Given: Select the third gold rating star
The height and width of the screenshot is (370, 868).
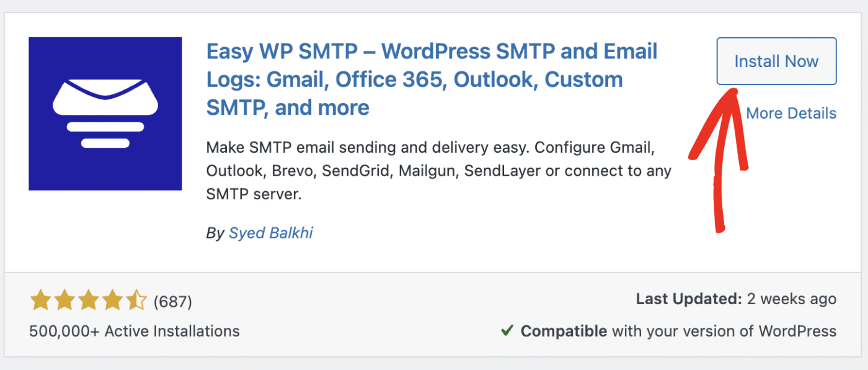Looking at the screenshot, I should [88, 302].
